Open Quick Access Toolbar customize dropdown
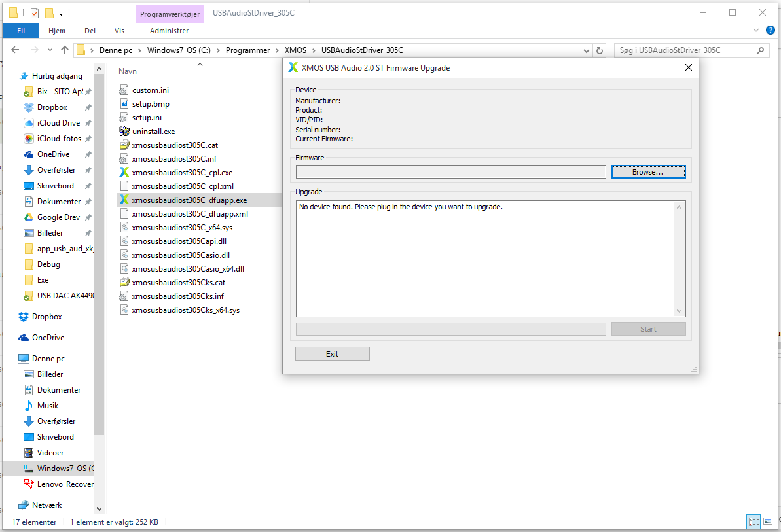The height and width of the screenshot is (532, 781). [62, 14]
